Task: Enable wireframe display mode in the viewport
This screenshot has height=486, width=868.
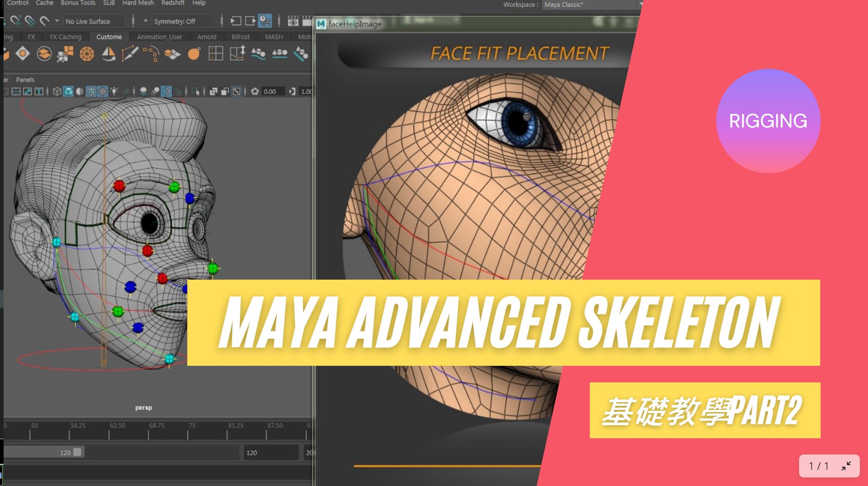Action: (x=56, y=91)
